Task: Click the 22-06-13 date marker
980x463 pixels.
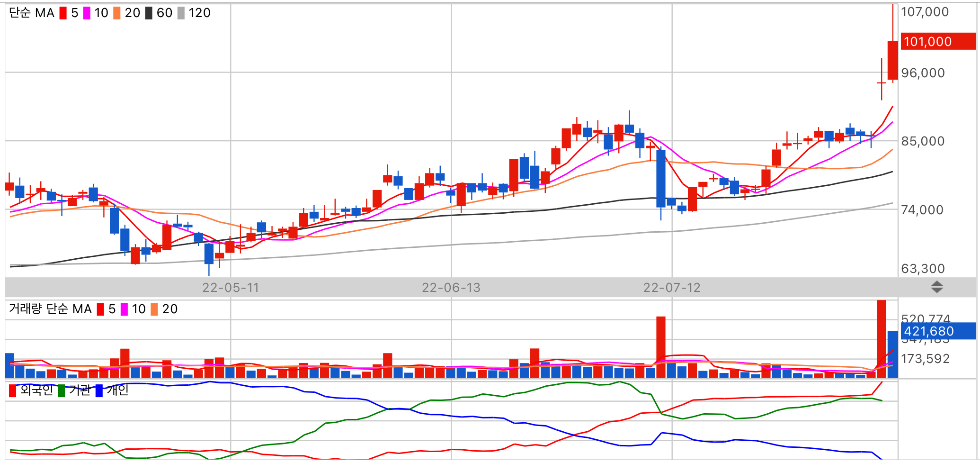Action: [x=451, y=288]
